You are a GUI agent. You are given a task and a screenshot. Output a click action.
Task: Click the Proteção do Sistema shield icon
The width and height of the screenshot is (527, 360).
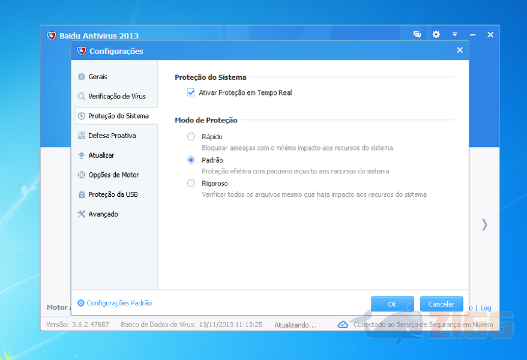coord(81,116)
